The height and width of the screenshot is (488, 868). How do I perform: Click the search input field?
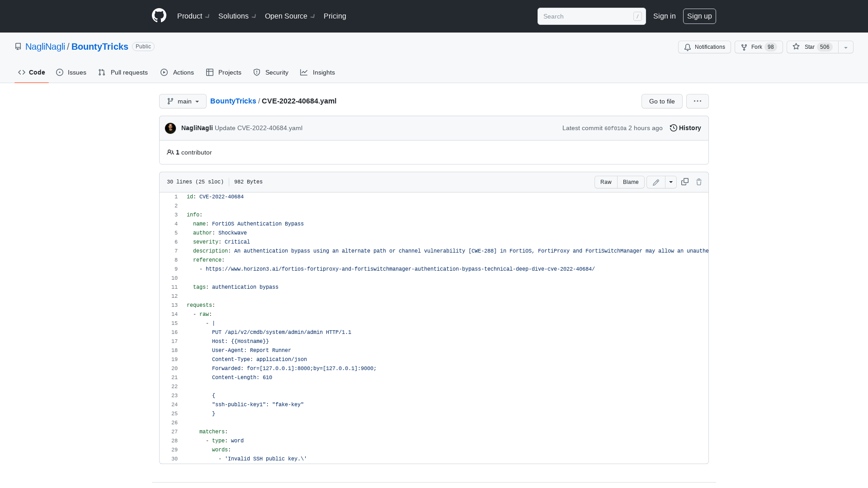588,16
